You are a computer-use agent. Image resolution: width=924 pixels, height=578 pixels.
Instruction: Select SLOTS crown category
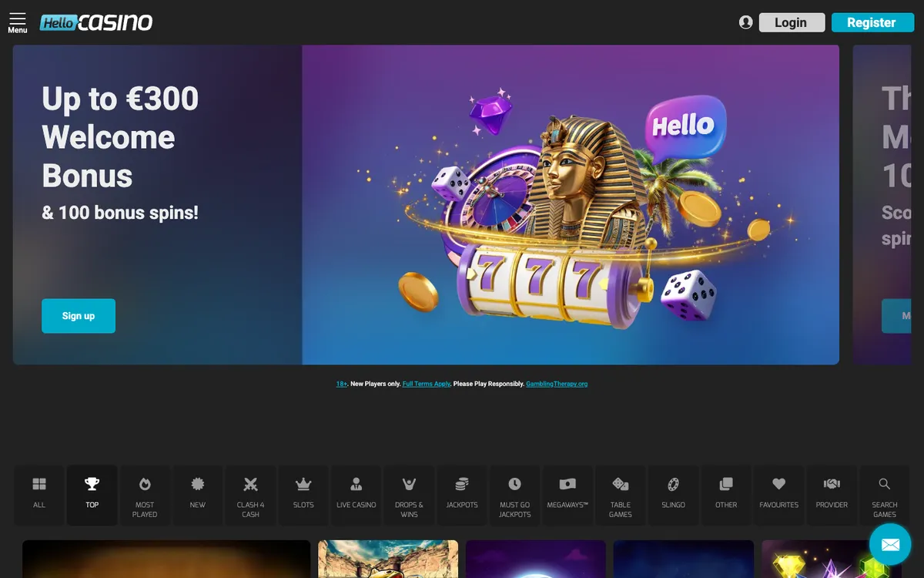tap(303, 495)
